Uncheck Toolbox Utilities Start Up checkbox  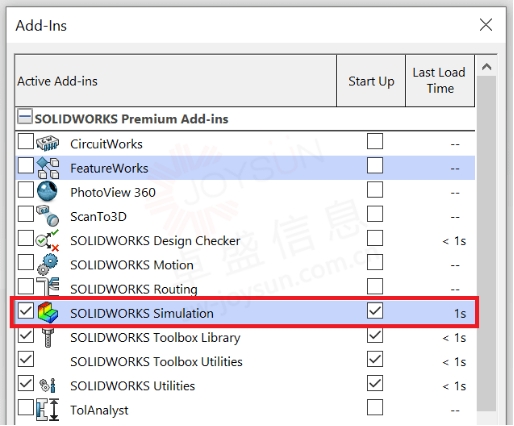pos(375,359)
